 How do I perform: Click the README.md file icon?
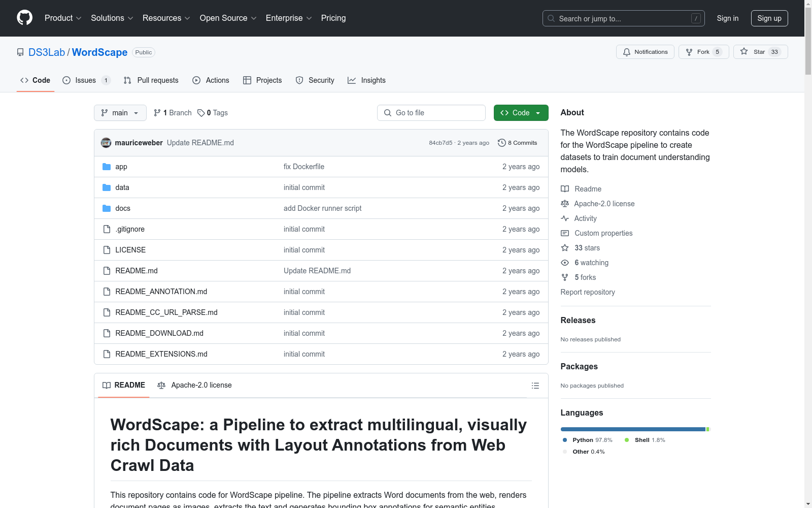[x=107, y=271]
